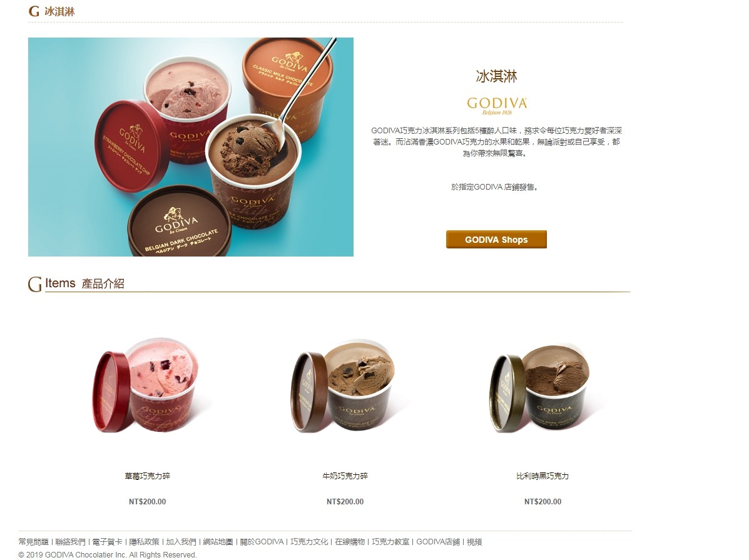749x560 pixels.
Task: Open the milk chocolate chip ice cream thumbnail
Action: coord(345,387)
